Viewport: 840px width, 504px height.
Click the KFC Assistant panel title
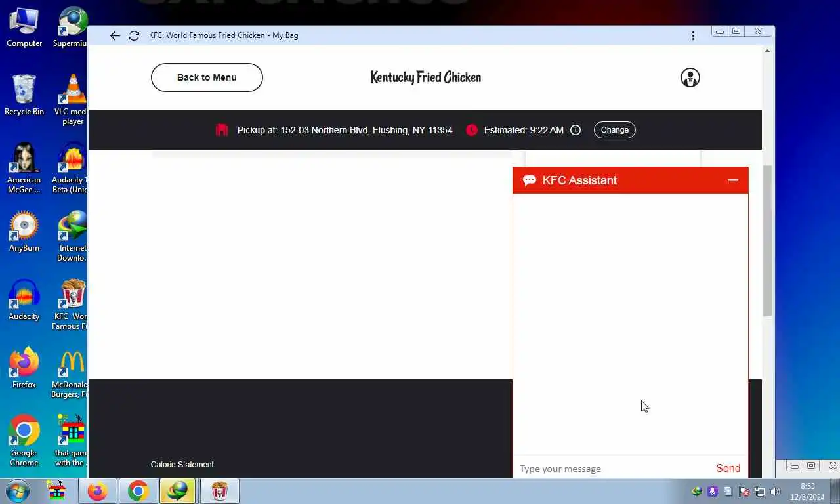579,180
